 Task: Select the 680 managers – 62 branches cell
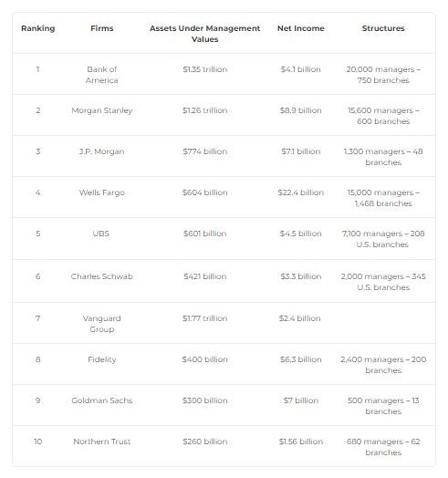(x=383, y=447)
